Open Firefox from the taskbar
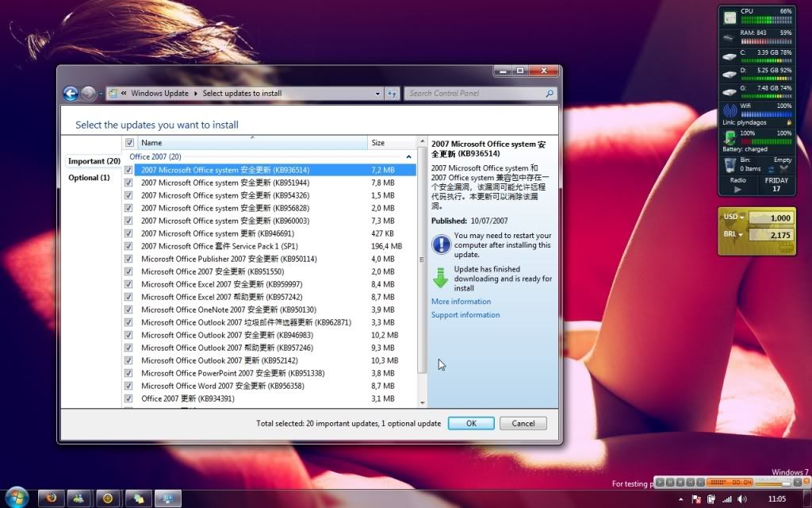The width and height of the screenshot is (812, 508). pyautogui.click(x=51, y=498)
